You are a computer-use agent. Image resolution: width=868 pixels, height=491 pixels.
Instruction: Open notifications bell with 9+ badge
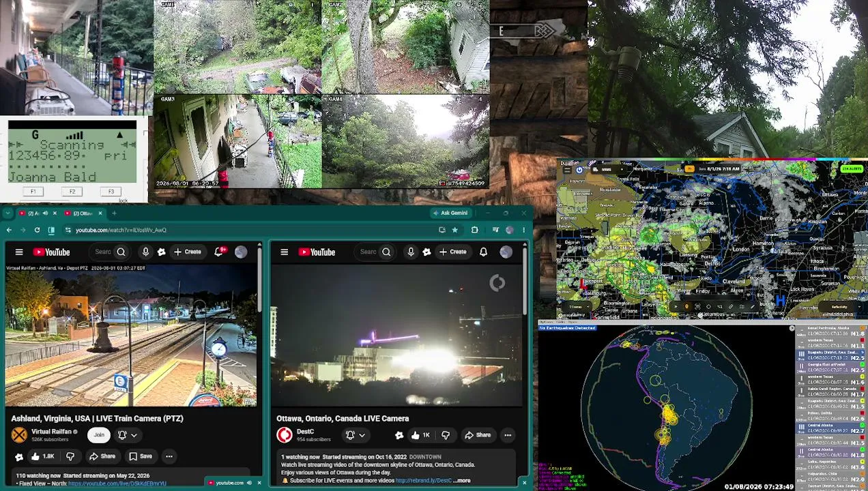click(x=219, y=252)
